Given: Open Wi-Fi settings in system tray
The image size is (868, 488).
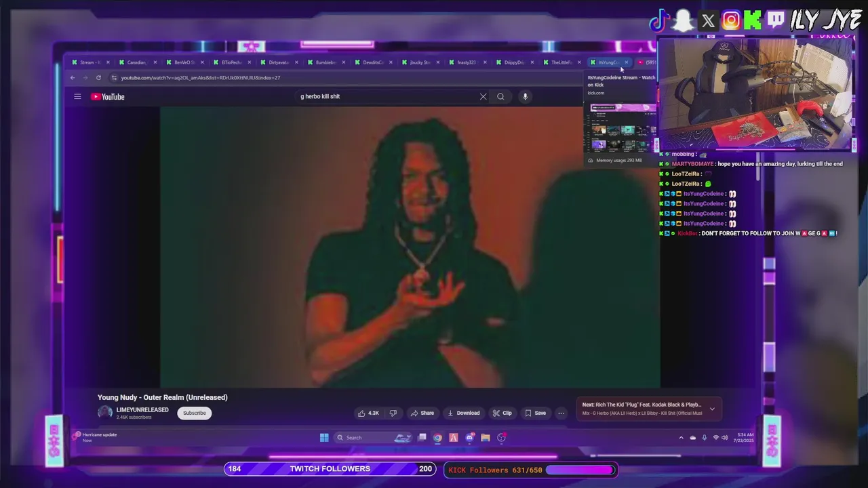Looking at the screenshot, I should coord(715,438).
